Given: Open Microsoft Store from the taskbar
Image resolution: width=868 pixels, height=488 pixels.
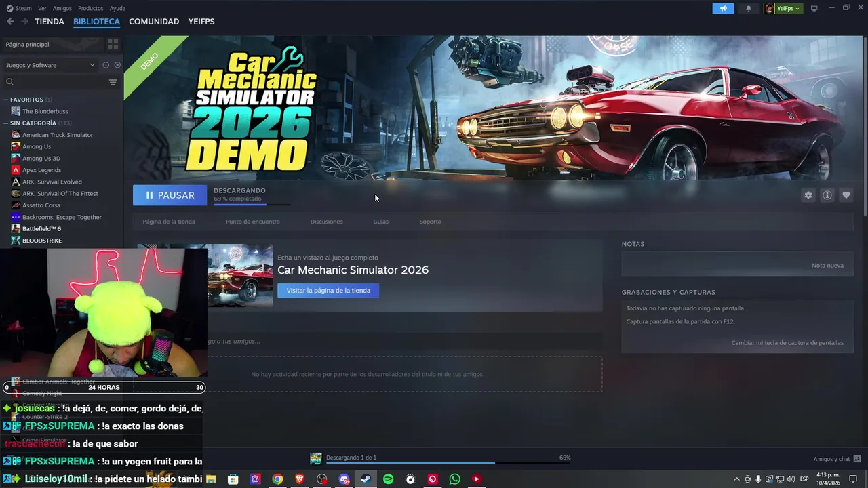Looking at the screenshot, I should point(233,479).
